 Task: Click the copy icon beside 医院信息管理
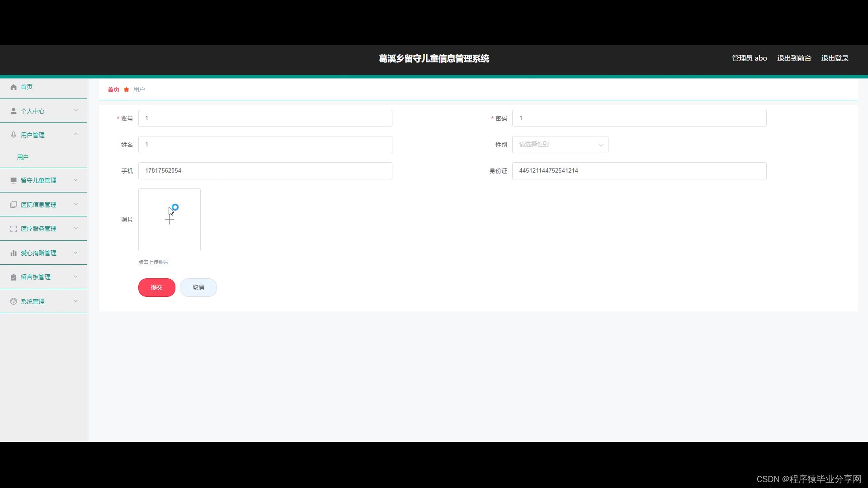(x=14, y=205)
